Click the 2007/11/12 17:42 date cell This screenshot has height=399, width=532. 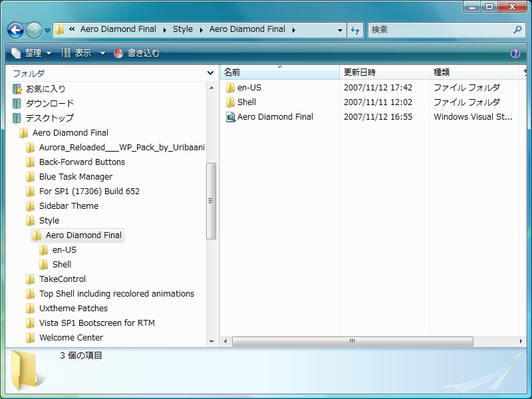pos(378,88)
